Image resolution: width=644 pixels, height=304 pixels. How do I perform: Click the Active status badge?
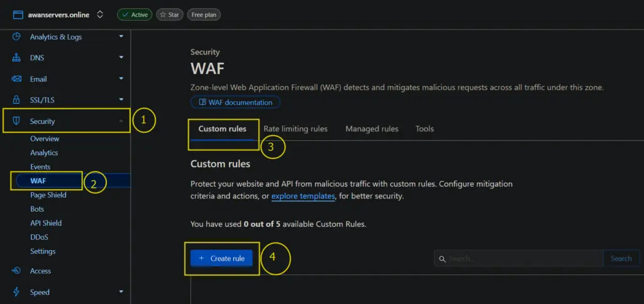pos(135,15)
